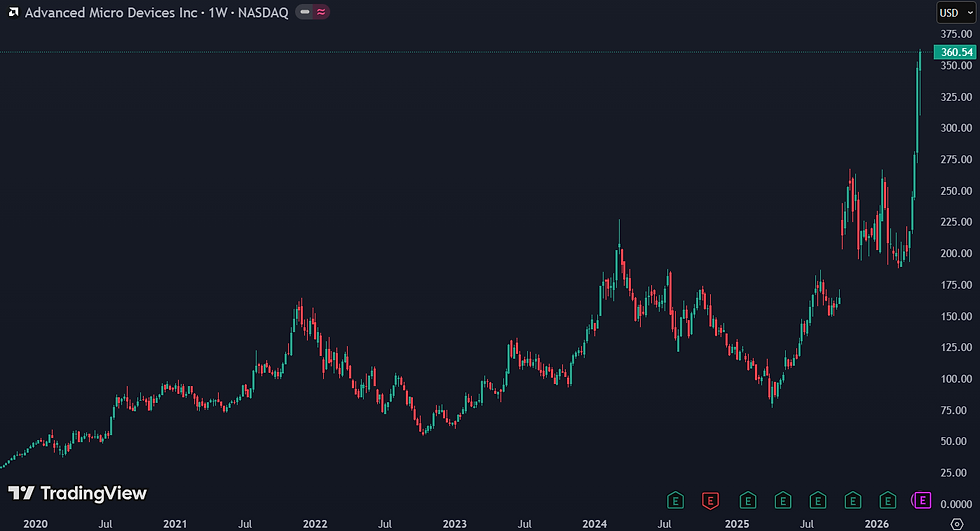Image resolution: width=980 pixels, height=531 pixels.
Task: Click the 2020 label on the time axis
Action: pos(35,524)
